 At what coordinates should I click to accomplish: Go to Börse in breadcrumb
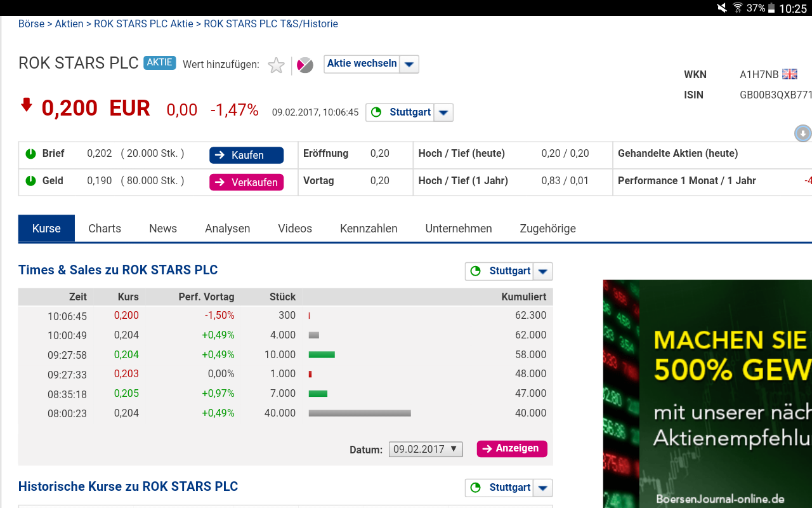click(x=32, y=24)
